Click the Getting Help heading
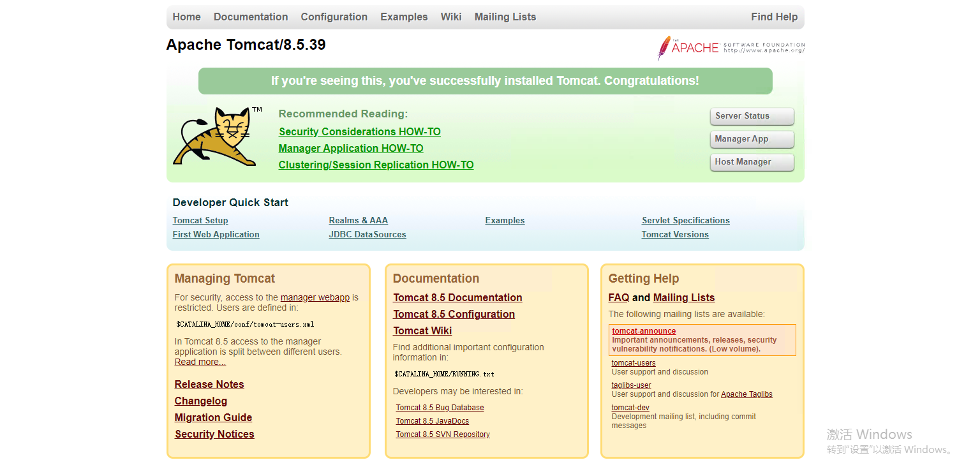 pyautogui.click(x=643, y=279)
